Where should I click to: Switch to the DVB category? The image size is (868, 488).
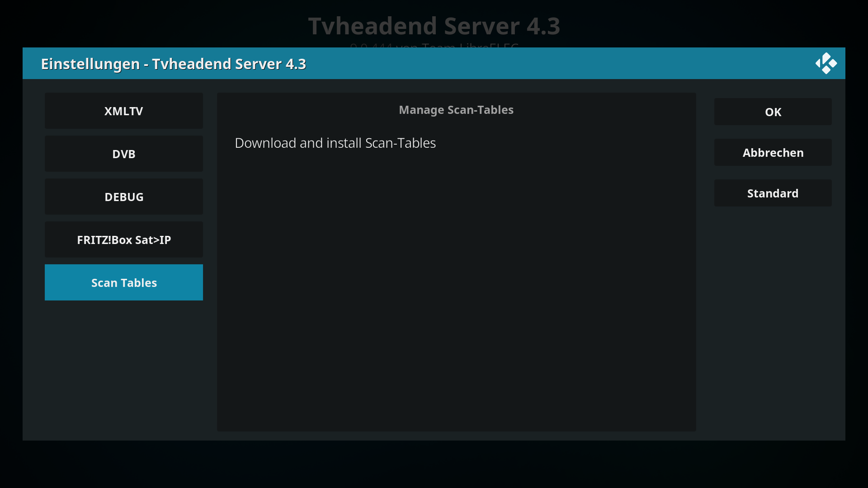tap(124, 154)
